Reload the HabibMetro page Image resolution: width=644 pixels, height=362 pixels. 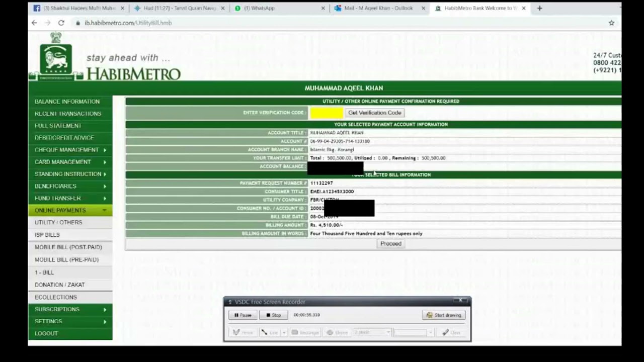pos(61,23)
